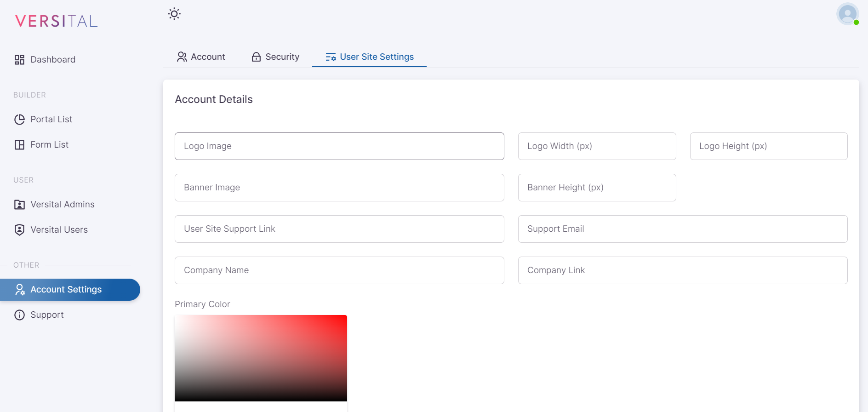Toggle light/dark theme sun icon
The width and height of the screenshot is (868, 412).
pos(174,14)
